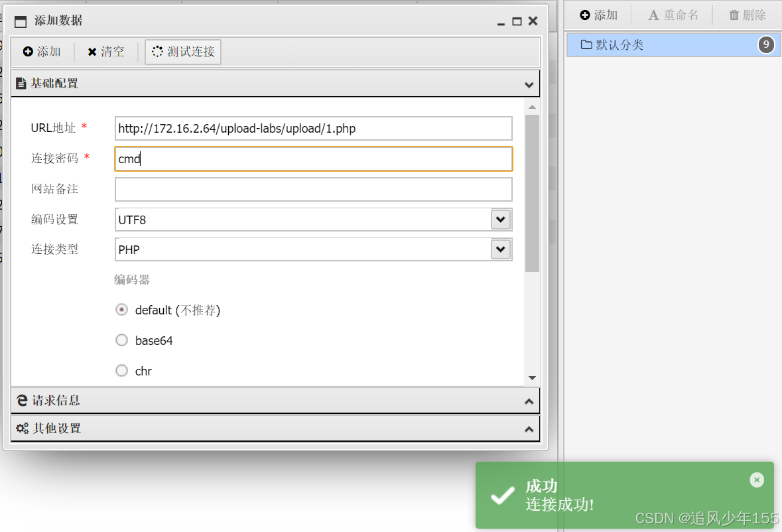Click 删除 delete in the category panel
The image size is (782, 532).
(x=747, y=15)
